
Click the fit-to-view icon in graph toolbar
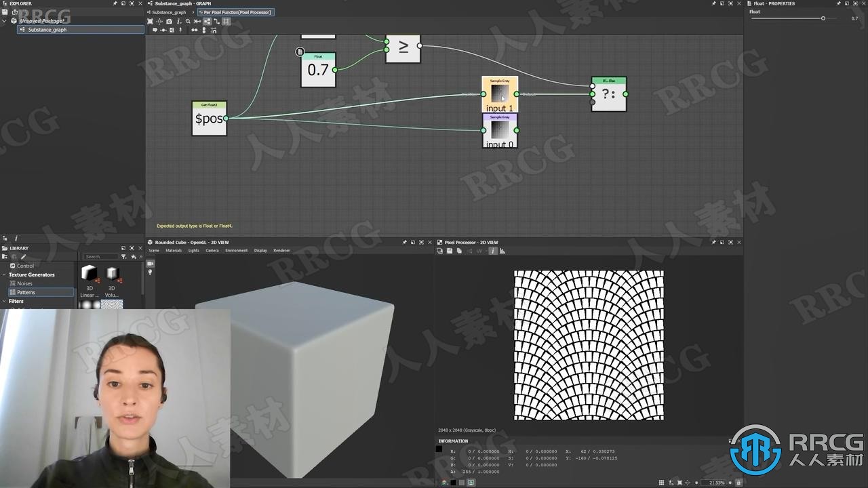coord(150,21)
